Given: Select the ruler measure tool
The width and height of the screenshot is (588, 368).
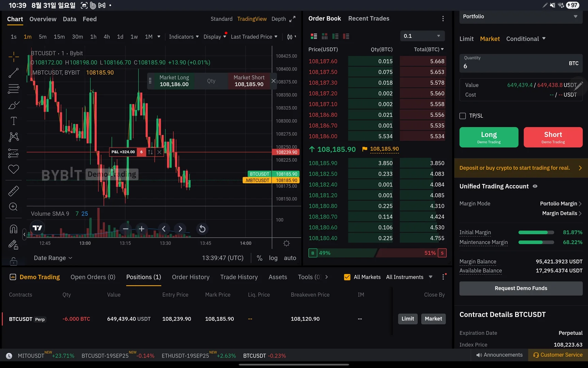Looking at the screenshot, I should pyautogui.click(x=14, y=191).
